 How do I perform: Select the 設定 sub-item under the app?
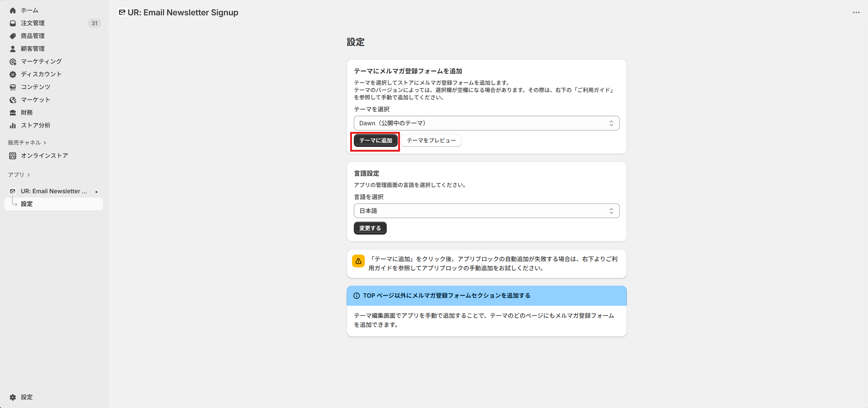coord(27,204)
